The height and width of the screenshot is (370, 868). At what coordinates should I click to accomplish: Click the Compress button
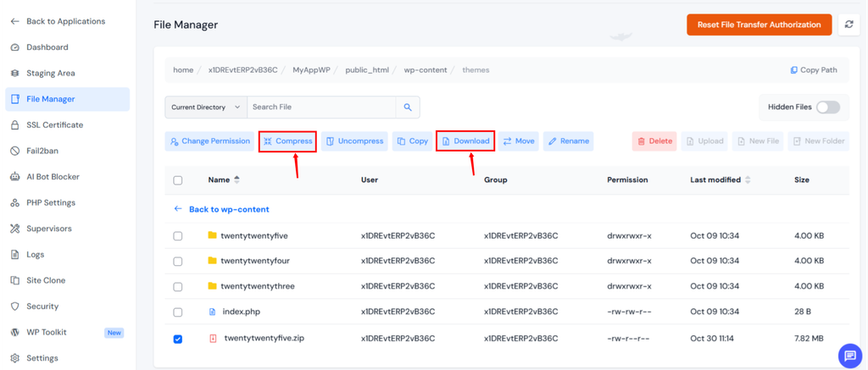tap(288, 141)
